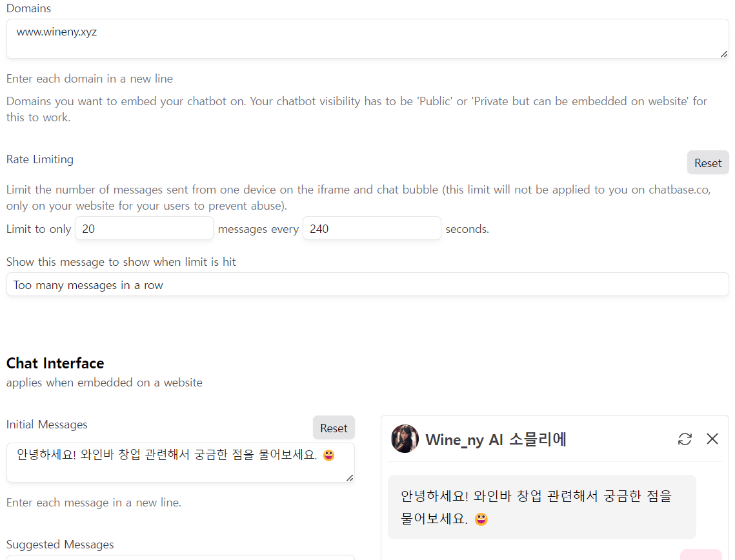Click the 'Rate Limiting' section label

point(39,159)
